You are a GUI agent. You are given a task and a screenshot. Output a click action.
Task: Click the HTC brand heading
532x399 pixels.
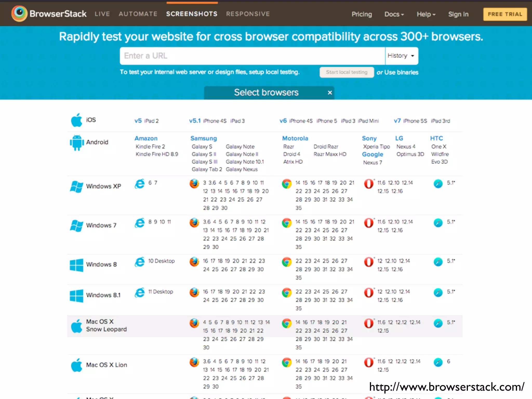[x=436, y=138]
